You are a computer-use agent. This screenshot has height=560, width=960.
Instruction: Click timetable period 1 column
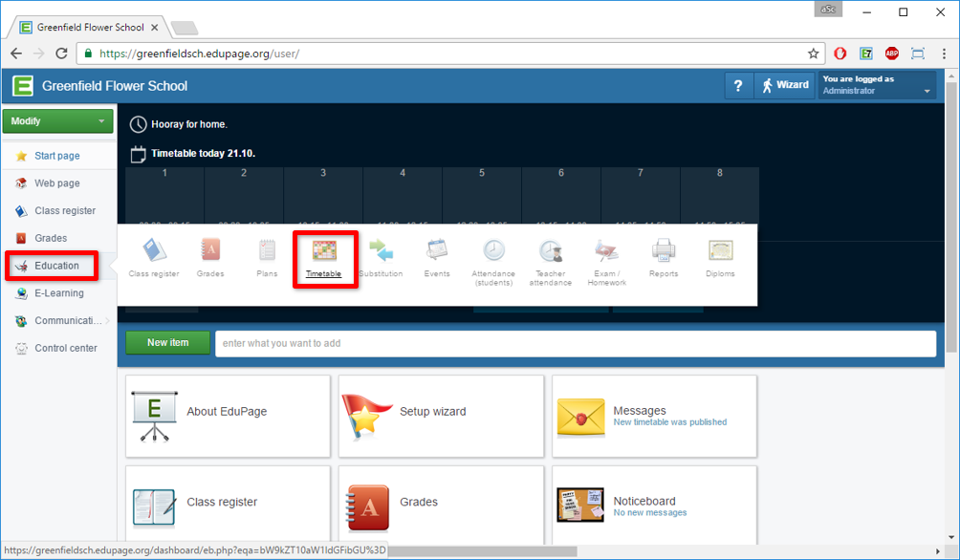164,196
